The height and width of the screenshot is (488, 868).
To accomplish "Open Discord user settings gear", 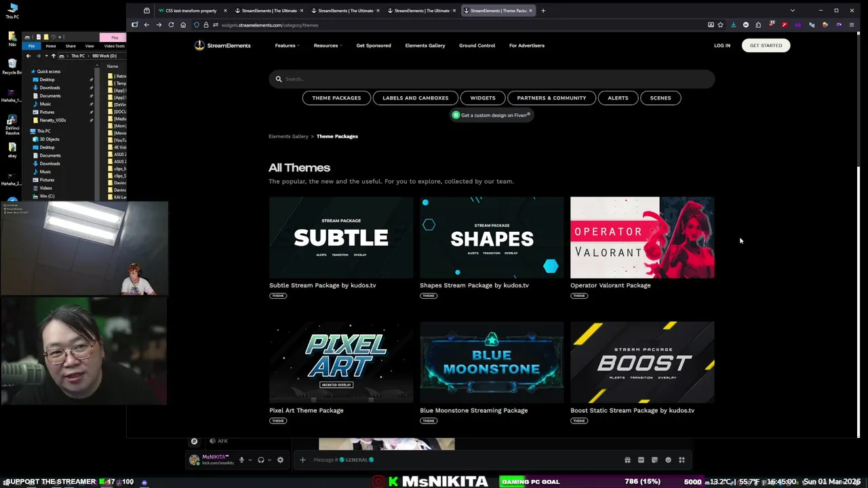I will tap(280, 460).
